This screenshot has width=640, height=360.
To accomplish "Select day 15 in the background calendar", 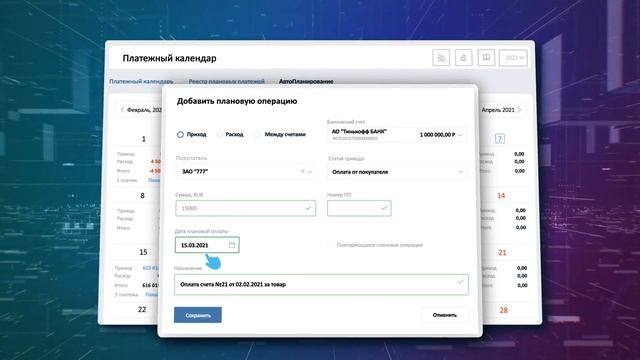I will (x=143, y=252).
